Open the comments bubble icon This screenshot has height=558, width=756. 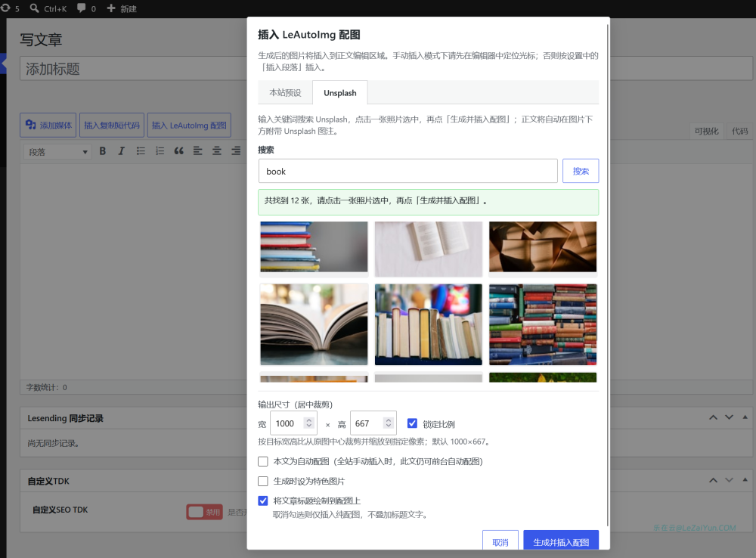(82, 8)
